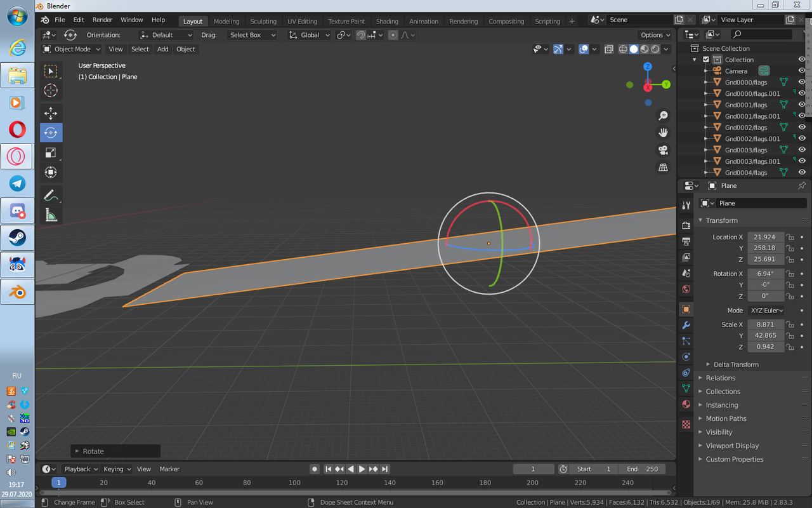Screen dimensions: 812x508
Task: Open the File menu
Action: tap(60, 20)
